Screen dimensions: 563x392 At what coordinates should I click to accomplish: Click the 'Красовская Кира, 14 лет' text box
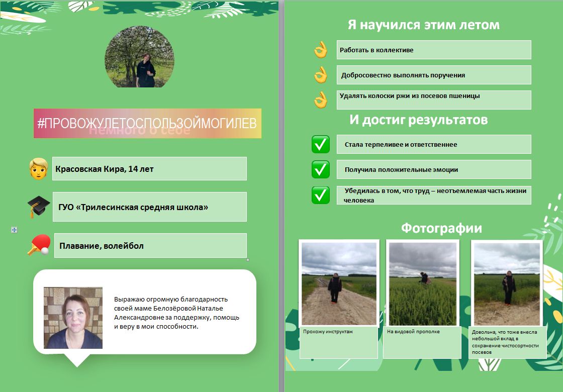pos(150,169)
